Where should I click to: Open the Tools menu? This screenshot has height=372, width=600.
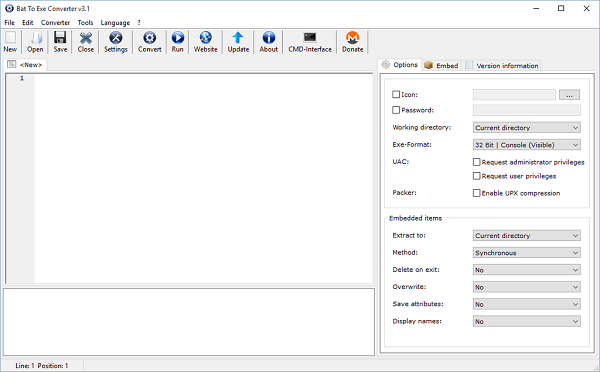(x=85, y=23)
